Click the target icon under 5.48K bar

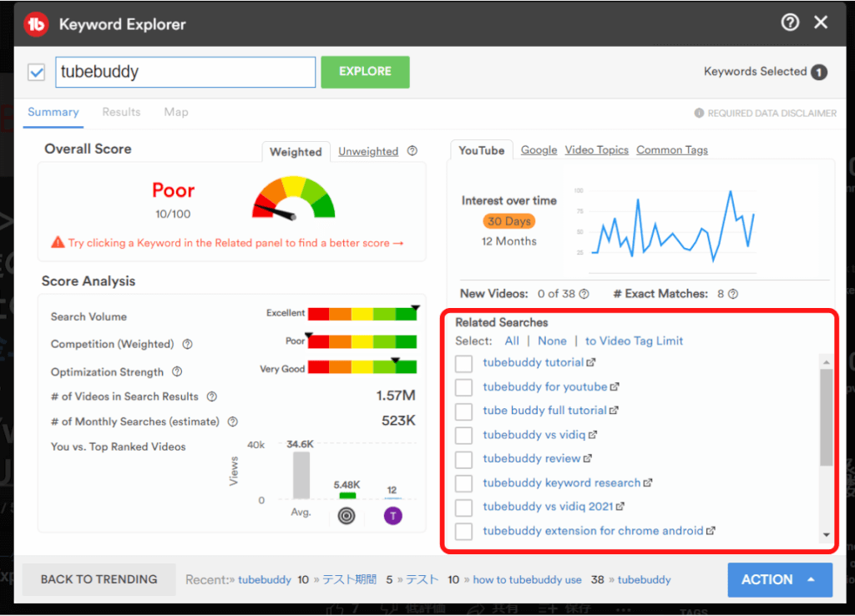coord(347,516)
